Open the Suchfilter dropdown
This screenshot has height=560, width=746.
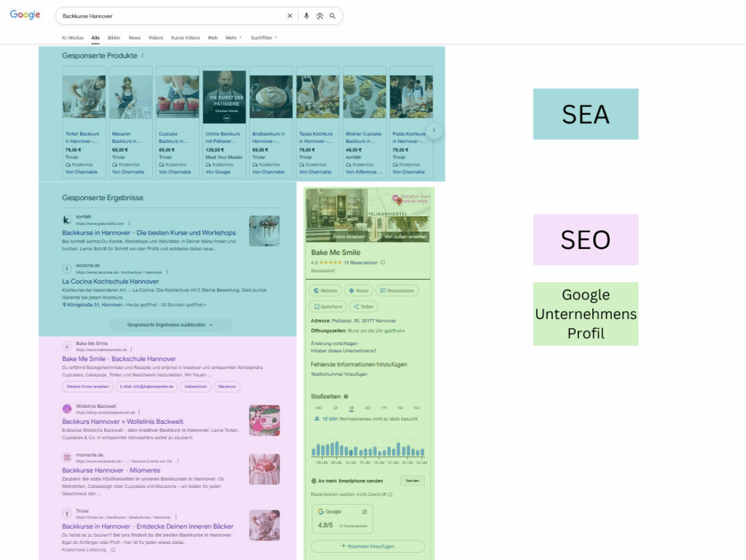click(x=264, y=37)
